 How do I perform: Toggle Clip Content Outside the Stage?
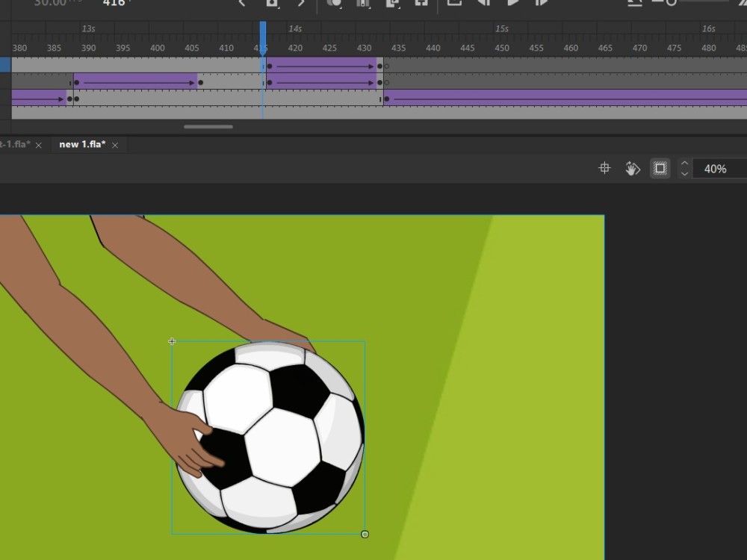(x=660, y=168)
